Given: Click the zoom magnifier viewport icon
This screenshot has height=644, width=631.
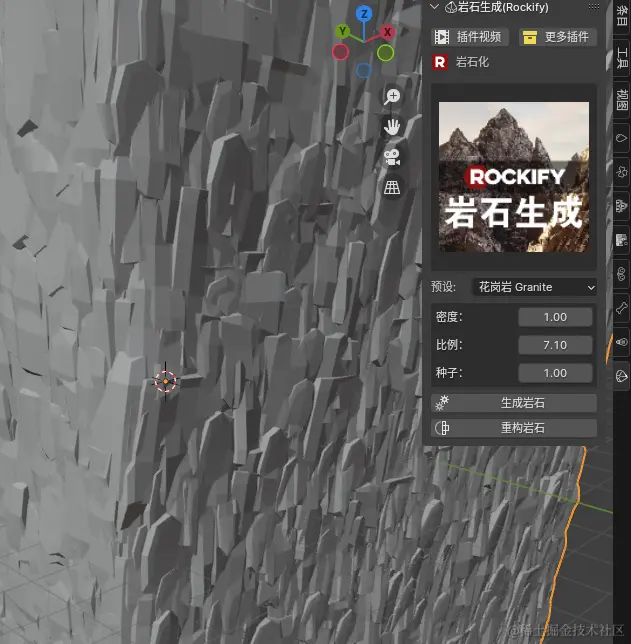Looking at the screenshot, I should (x=392, y=97).
